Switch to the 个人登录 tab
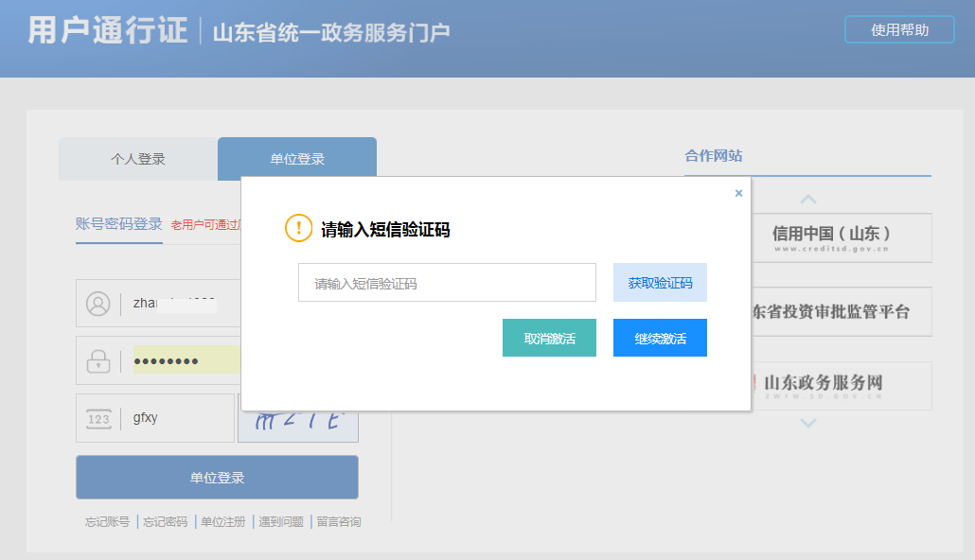975x560 pixels. [137, 159]
